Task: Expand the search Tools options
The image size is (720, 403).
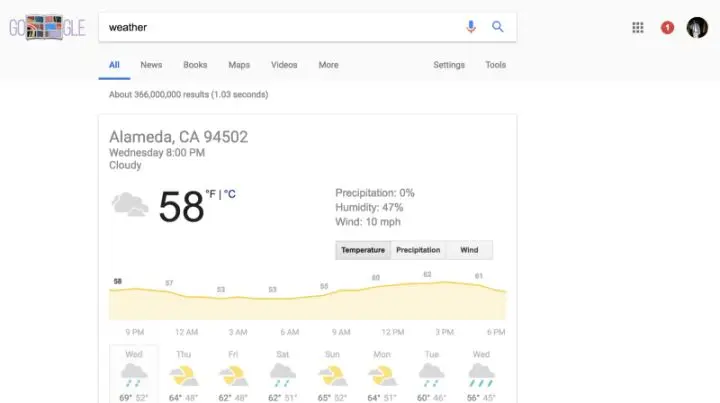Action: point(496,65)
